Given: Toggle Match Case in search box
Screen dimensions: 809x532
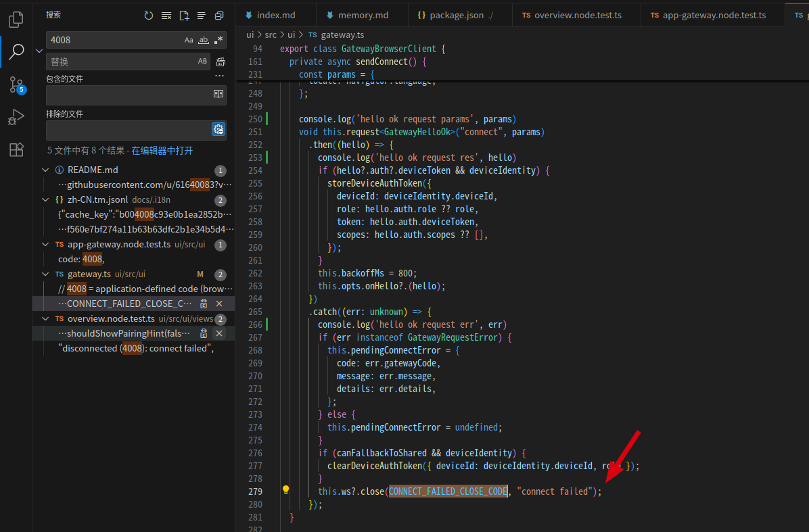Looking at the screenshot, I should pyautogui.click(x=189, y=41).
